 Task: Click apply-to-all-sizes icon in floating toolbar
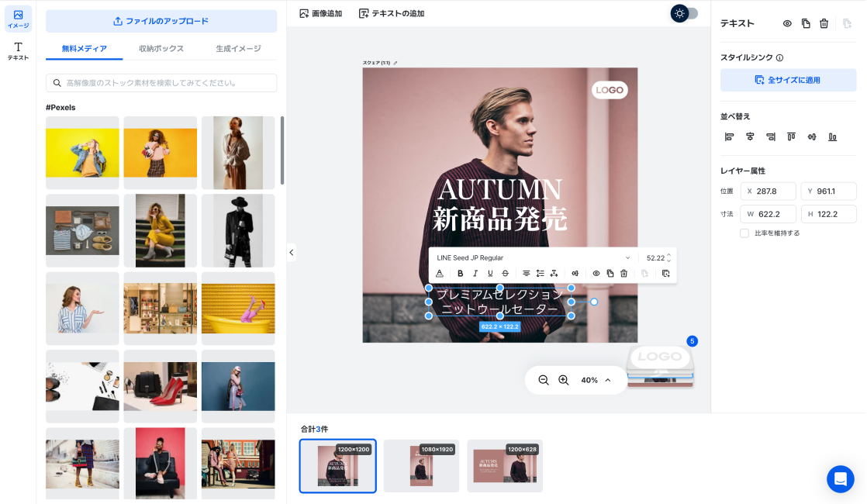(665, 274)
